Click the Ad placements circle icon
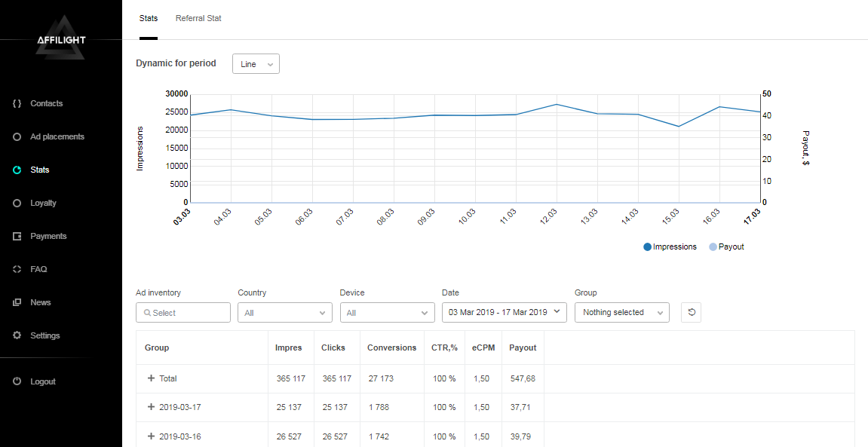 (x=17, y=136)
